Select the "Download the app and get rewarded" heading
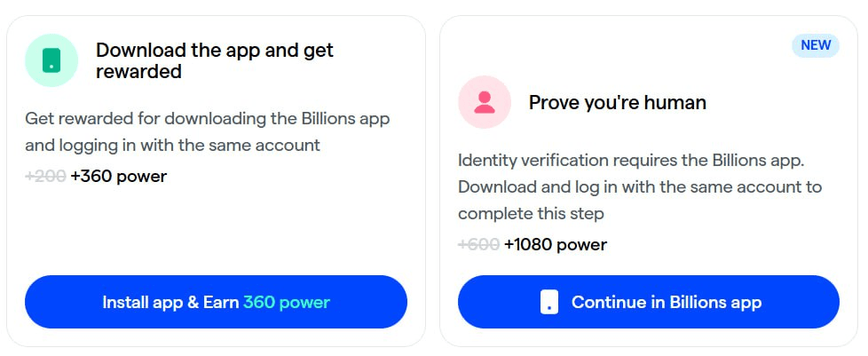This screenshot has width=868, height=356. [x=215, y=60]
